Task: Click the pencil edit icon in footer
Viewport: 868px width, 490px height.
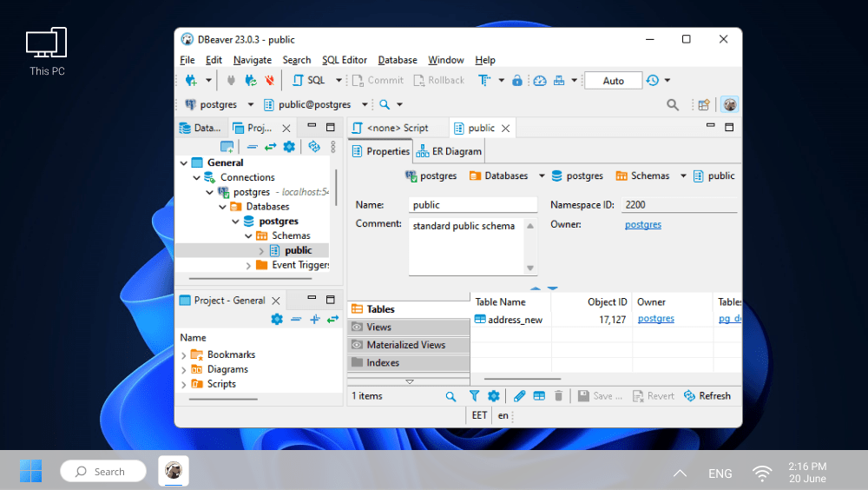Action: [x=519, y=396]
